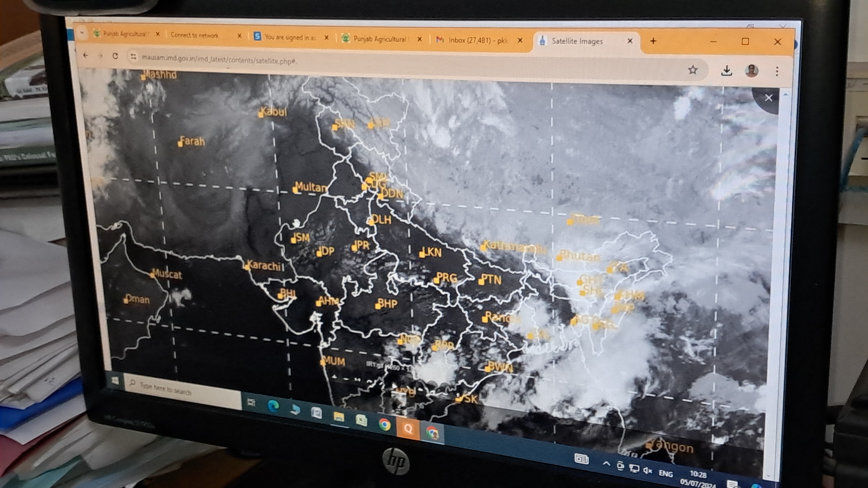Image resolution: width=868 pixels, height=488 pixels.
Task: Close the Satellite Images tab
Action: (630, 41)
